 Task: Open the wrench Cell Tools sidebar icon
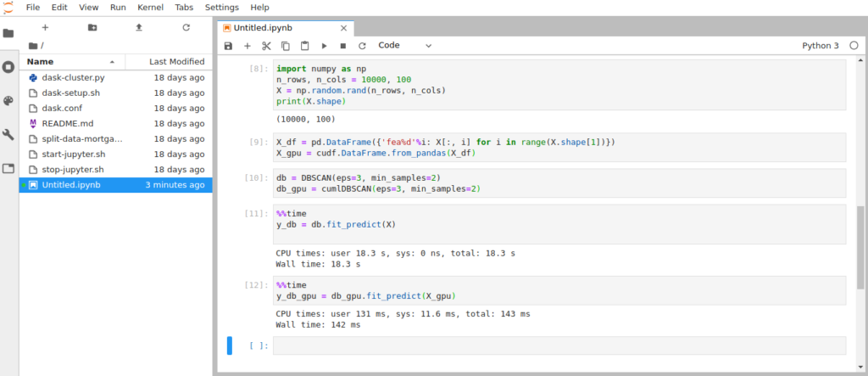point(8,135)
